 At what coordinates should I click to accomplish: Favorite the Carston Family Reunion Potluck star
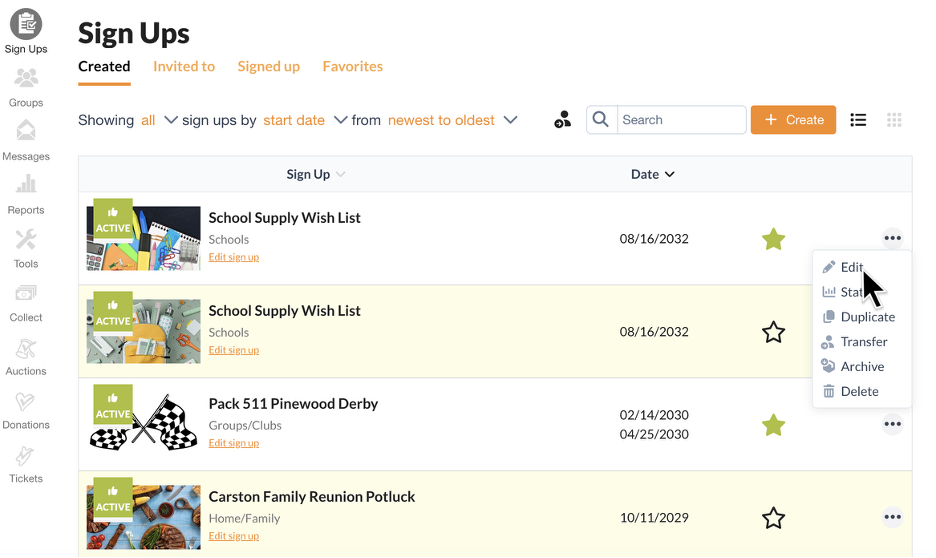tap(773, 517)
